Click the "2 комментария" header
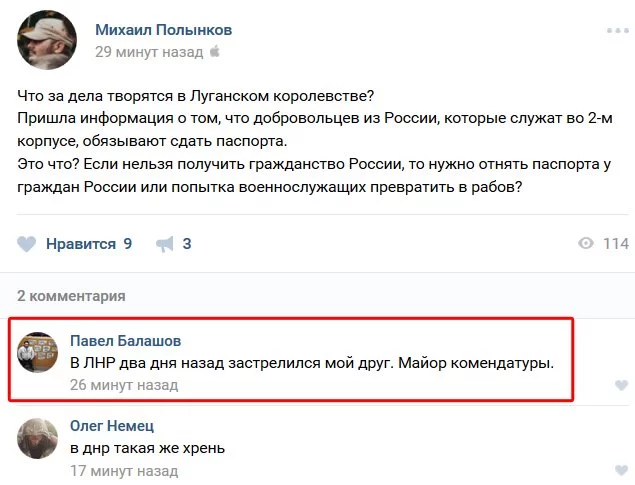This screenshot has height=485, width=635. point(72,295)
